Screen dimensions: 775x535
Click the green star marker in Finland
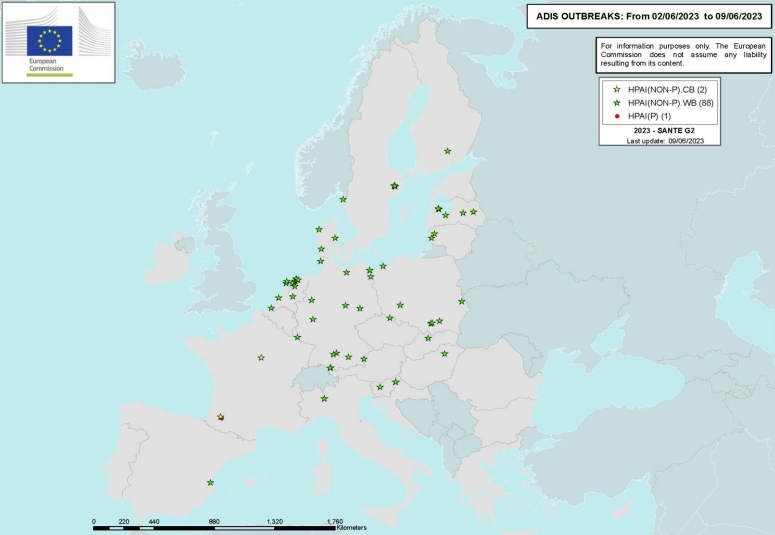tap(447, 151)
